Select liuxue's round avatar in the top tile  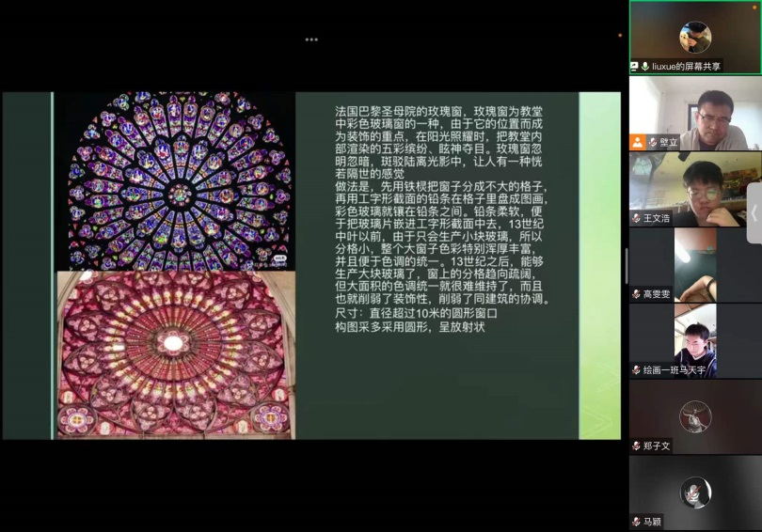point(695,37)
